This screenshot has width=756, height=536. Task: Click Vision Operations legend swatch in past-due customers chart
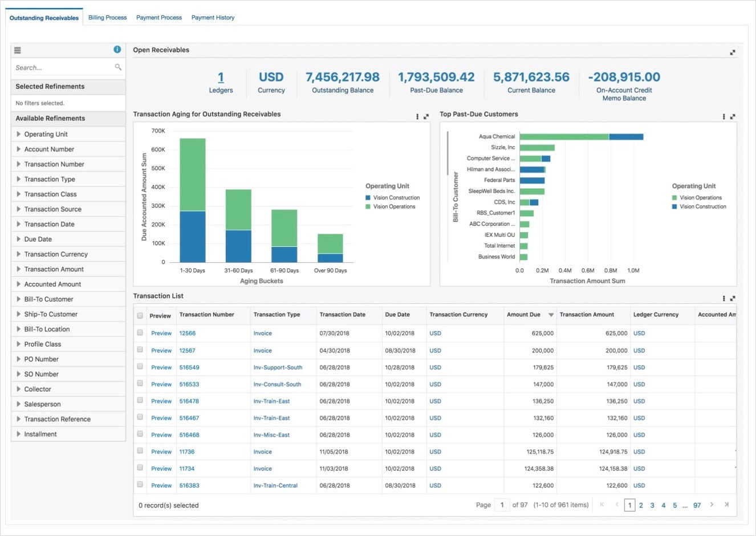[x=674, y=198]
